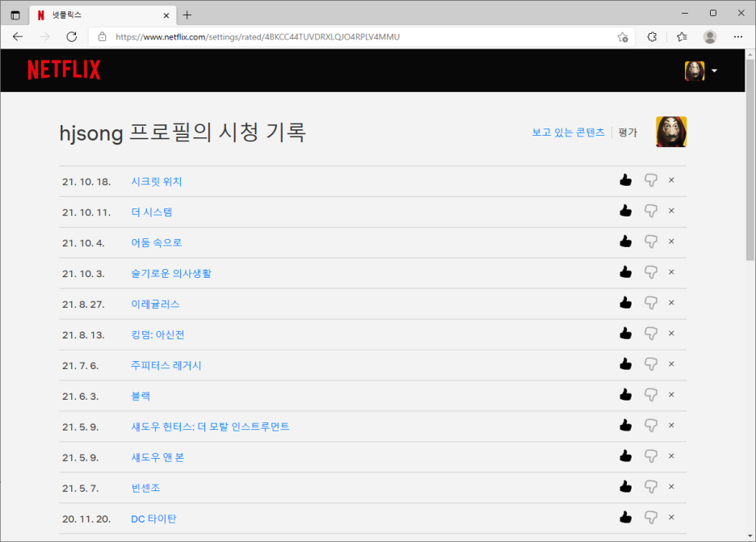Click thumbs up for 시크릿 위치

click(625, 180)
